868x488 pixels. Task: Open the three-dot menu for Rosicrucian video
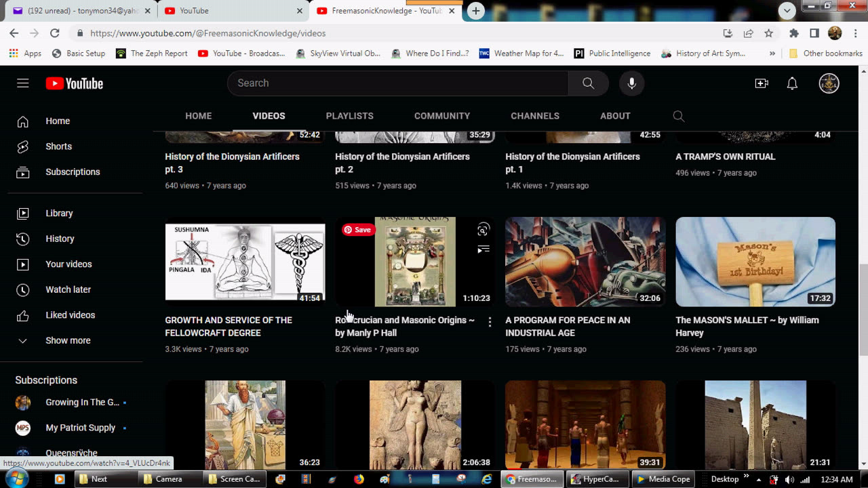tap(490, 323)
